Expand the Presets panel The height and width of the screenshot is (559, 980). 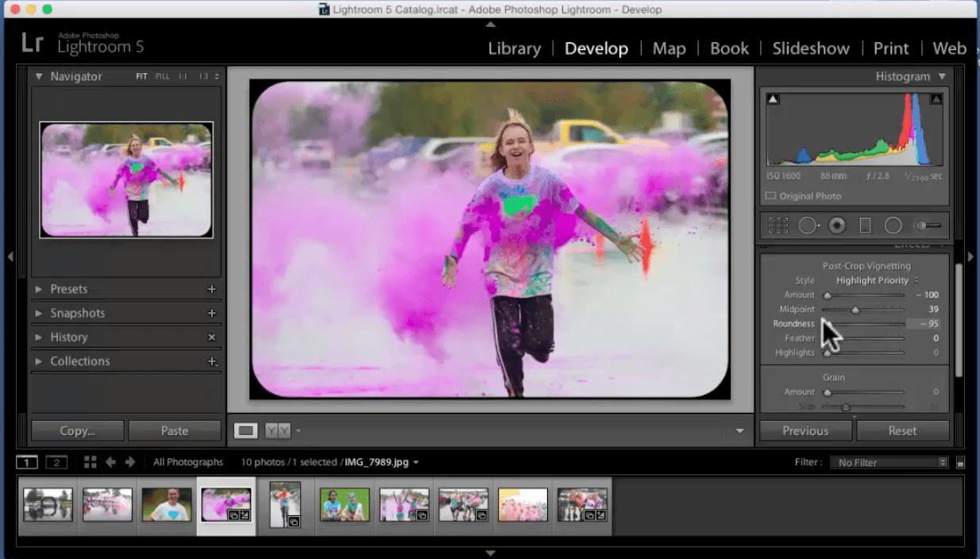click(39, 289)
